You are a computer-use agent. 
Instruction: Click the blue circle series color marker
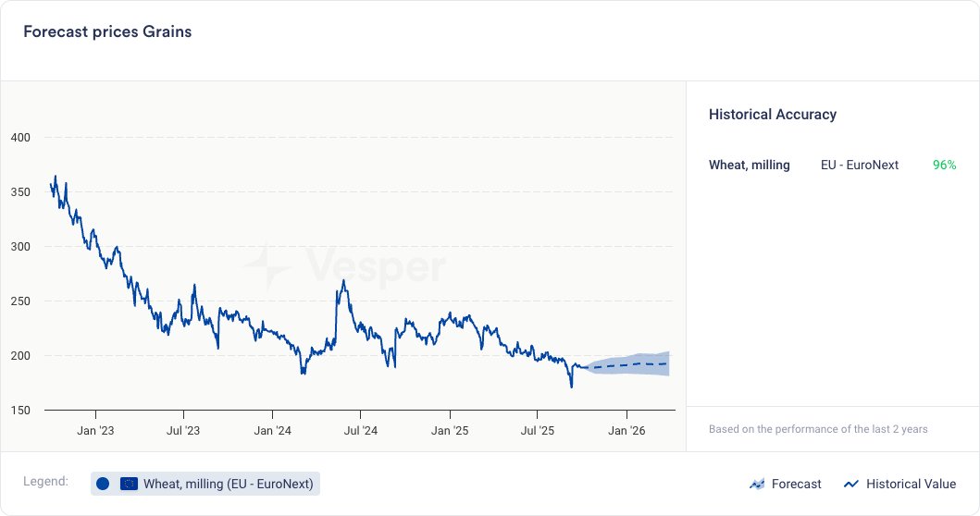click(103, 484)
